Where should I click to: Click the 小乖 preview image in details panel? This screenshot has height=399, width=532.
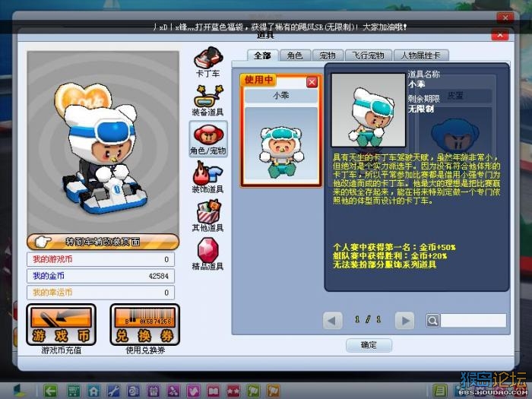point(369,110)
